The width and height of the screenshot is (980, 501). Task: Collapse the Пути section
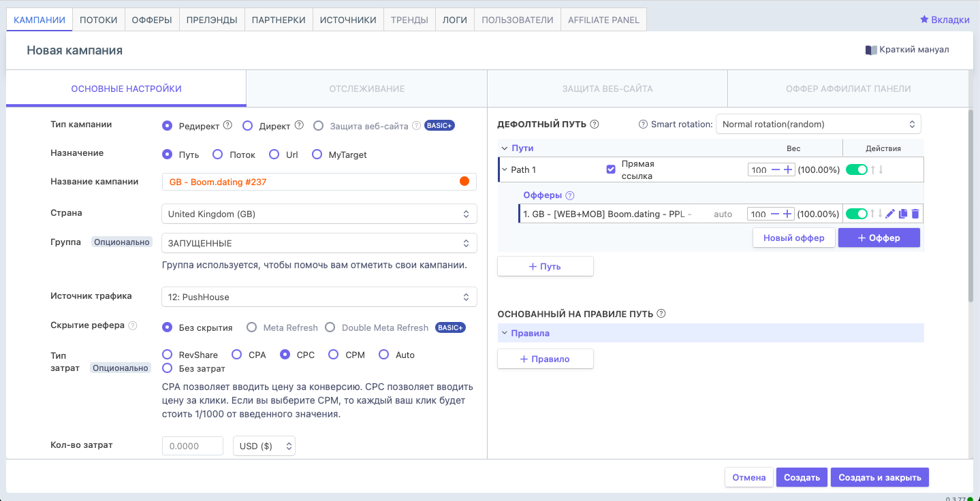tap(505, 148)
